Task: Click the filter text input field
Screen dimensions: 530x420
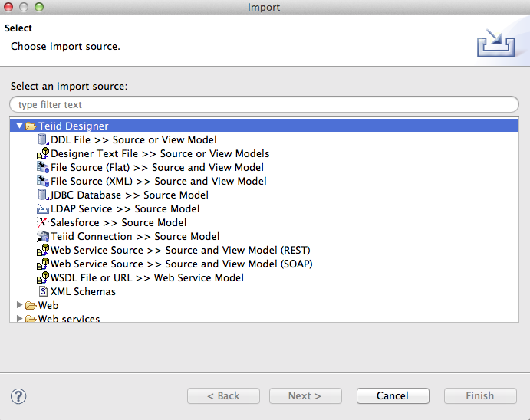Action: [x=264, y=104]
